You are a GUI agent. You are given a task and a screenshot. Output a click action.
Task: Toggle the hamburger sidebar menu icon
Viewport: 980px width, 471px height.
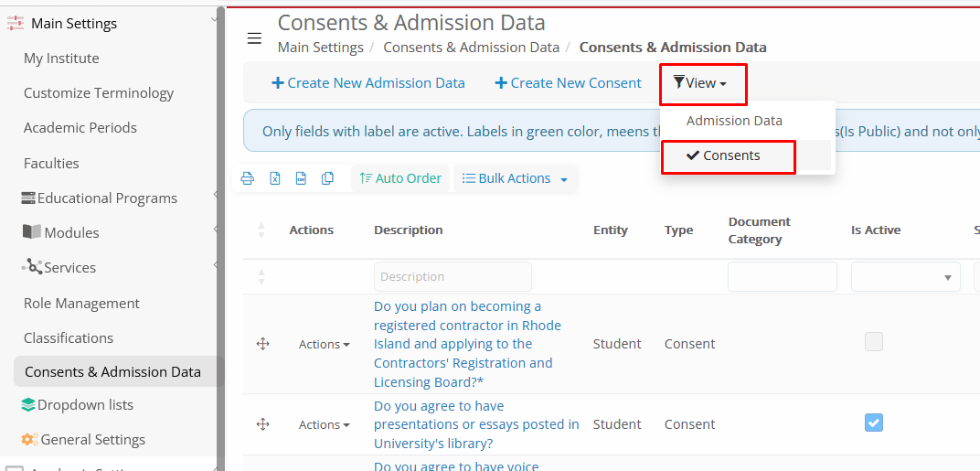[x=254, y=37]
